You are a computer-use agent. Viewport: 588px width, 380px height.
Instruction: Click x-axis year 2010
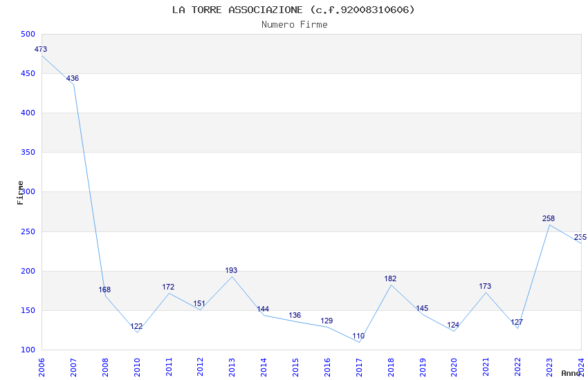[137, 367]
